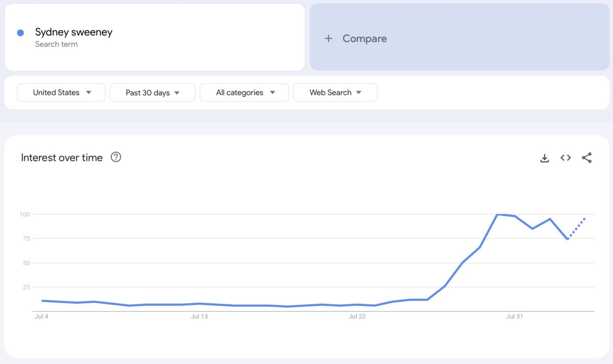Open the United States region dropdown

click(x=61, y=92)
